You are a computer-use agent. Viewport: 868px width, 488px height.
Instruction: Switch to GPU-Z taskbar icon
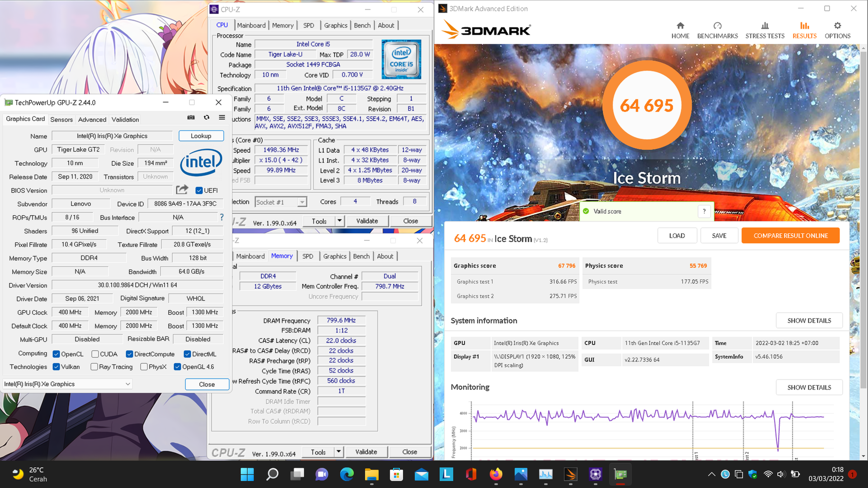click(x=620, y=474)
